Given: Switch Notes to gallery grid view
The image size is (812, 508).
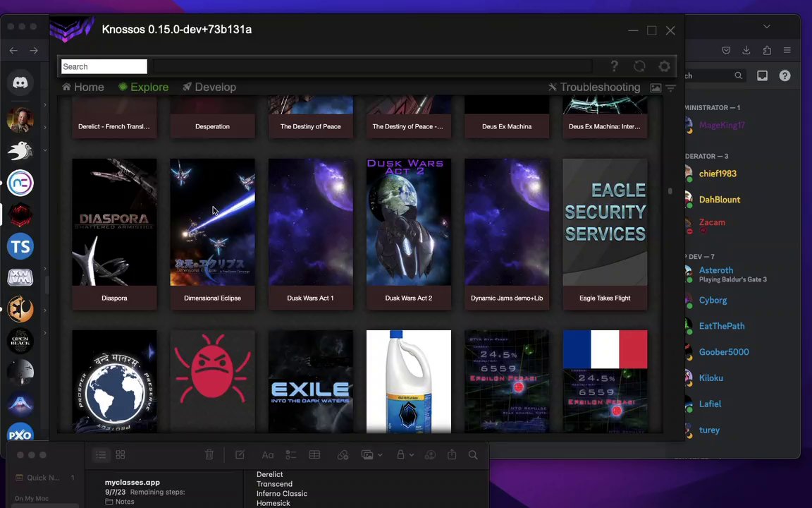Looking at the screenshot, I should [x=121, y=454].
